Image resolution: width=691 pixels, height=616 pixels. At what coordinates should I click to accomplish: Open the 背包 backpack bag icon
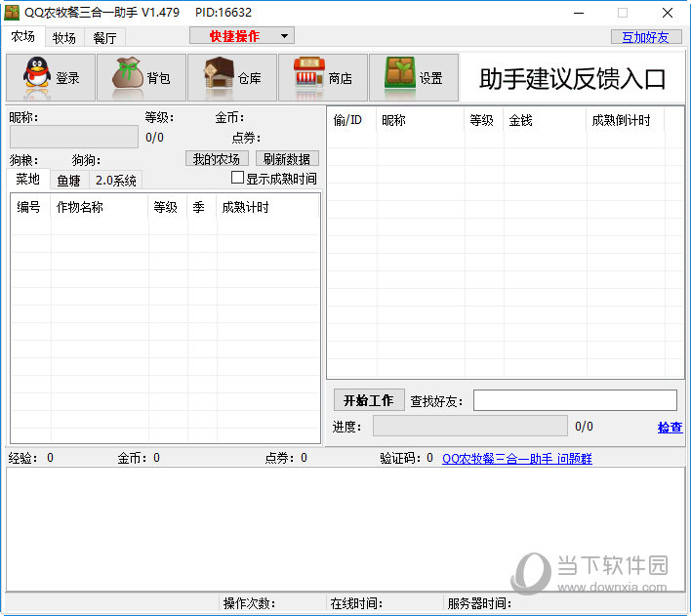[142, 77]
